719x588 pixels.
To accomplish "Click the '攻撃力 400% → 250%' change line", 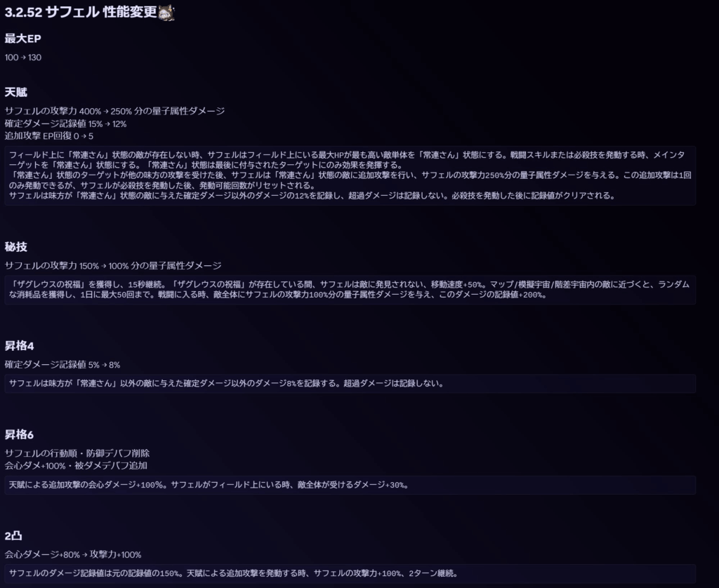I will pos(114,111).
